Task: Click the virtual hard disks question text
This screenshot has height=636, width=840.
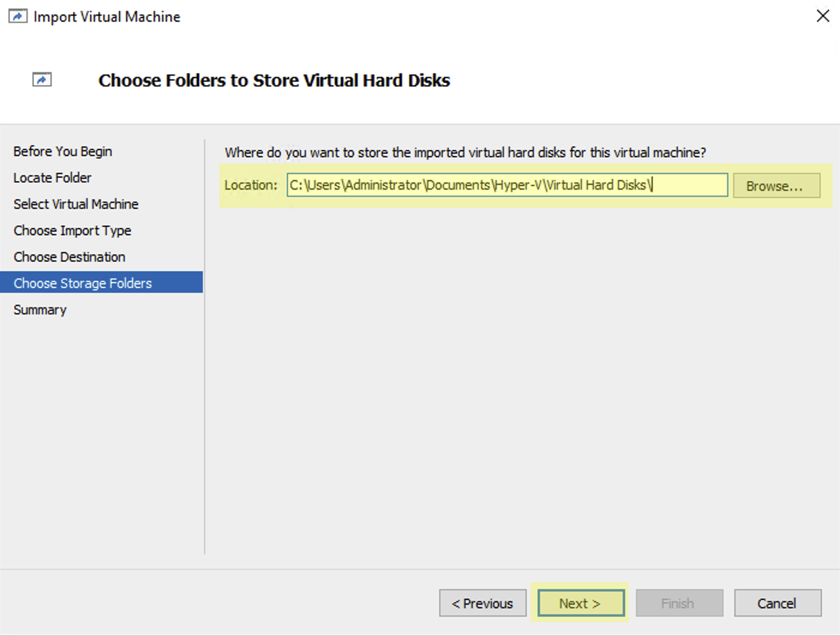Action: [x=465, y=152]
